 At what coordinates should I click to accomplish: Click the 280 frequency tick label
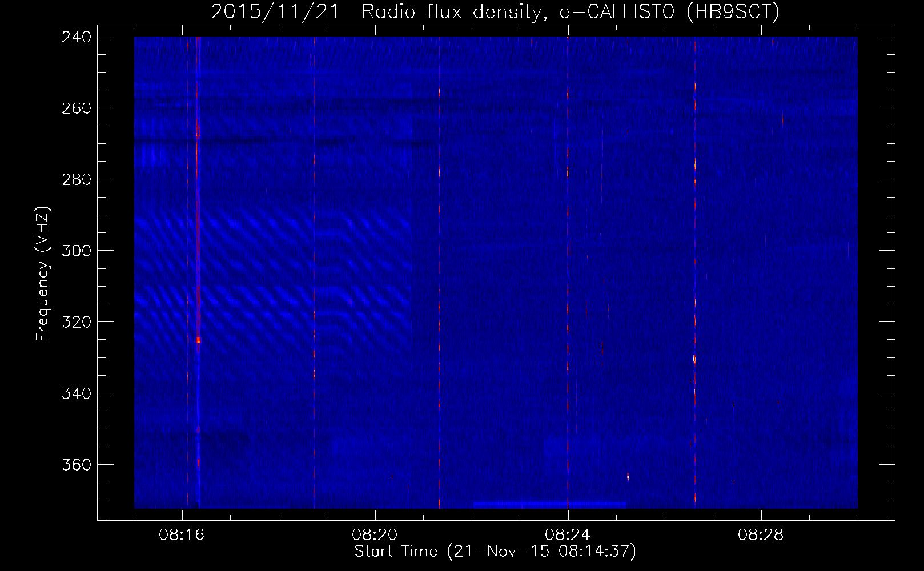pyautogui.click(x=75, y=179)
